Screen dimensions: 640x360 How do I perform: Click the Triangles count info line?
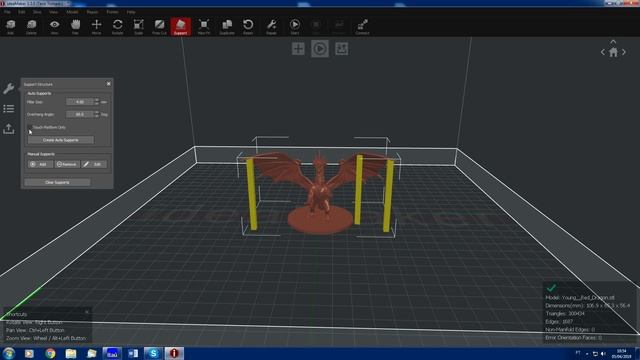564,313
